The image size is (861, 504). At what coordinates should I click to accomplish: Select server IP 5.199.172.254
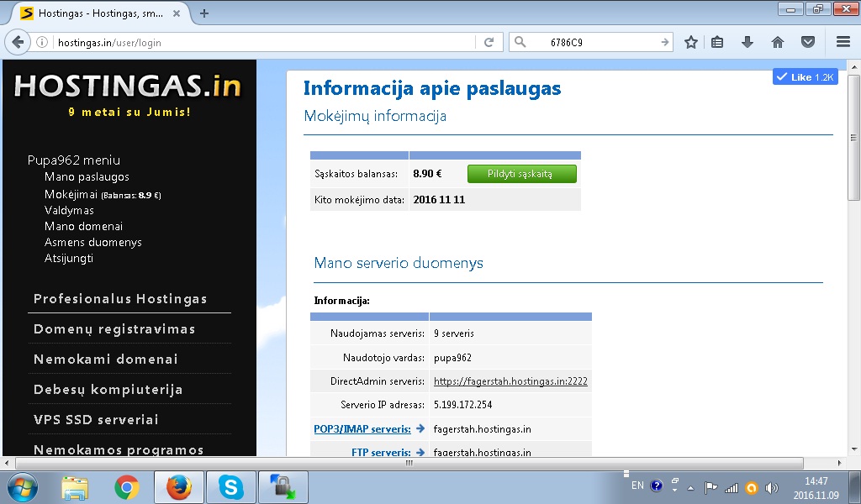[x=463, y=405]
